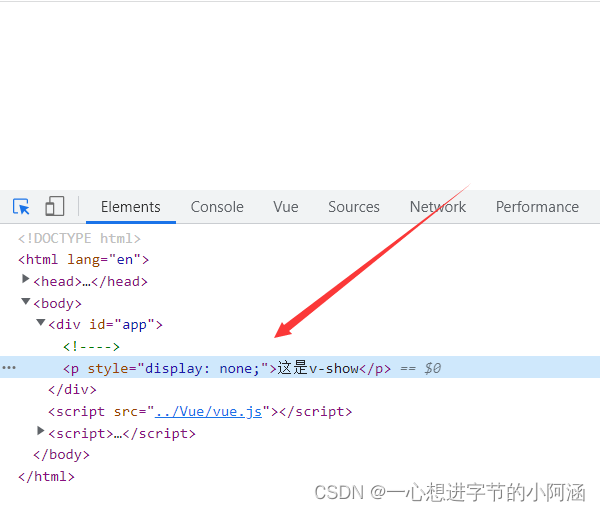Switch to the Console tab
Viewport: 600px width, 511px height.
[217, 207]
